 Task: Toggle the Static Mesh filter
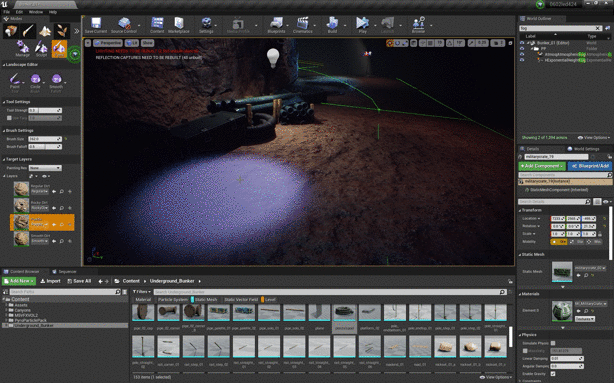[205, 300]
